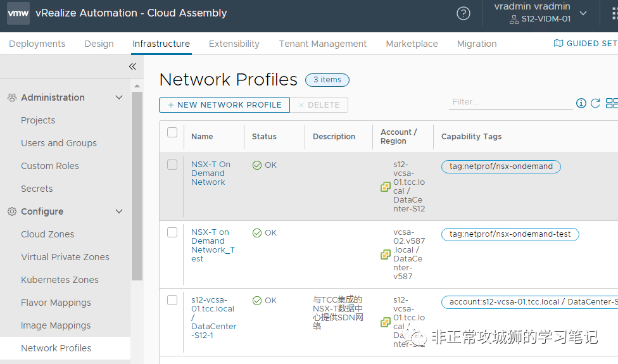Open Custom Roles
The height and width of the screenshot is (364, 618).
pos(49,166)
